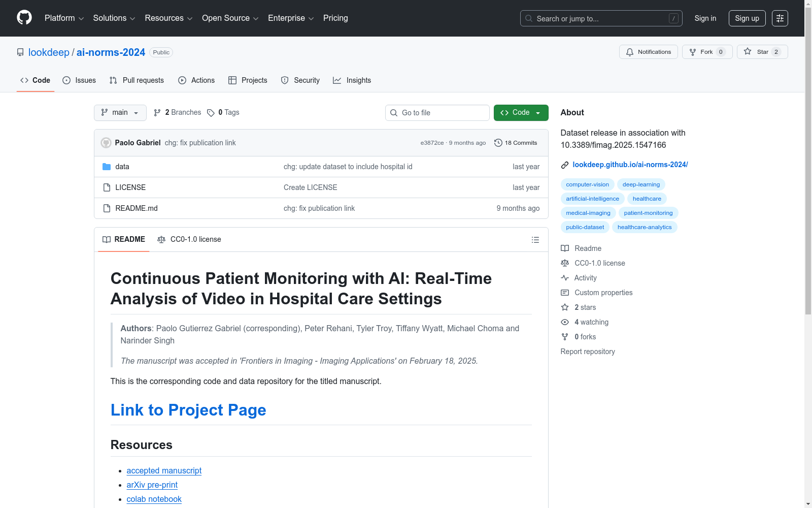Viewport: 812px width, 508px height.
Task: Click the Security shield icon
Action: pyautogui.click(x=285, y=80)
